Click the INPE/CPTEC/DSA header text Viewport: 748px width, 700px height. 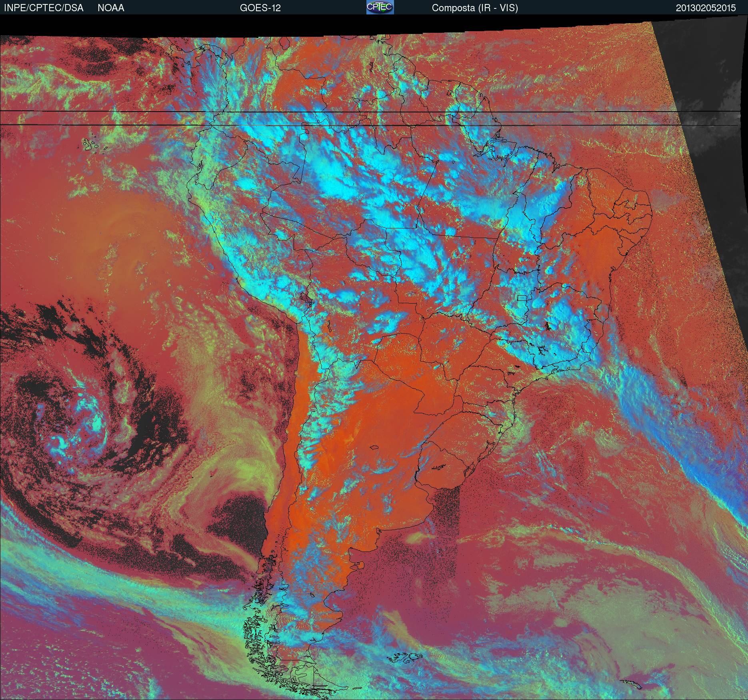pos(44,8)
